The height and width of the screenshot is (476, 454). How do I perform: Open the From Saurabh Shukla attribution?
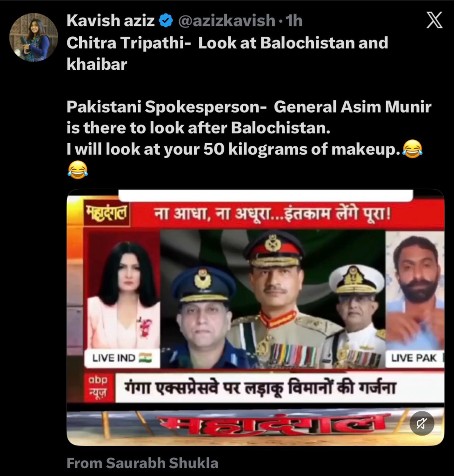(142, 463)
